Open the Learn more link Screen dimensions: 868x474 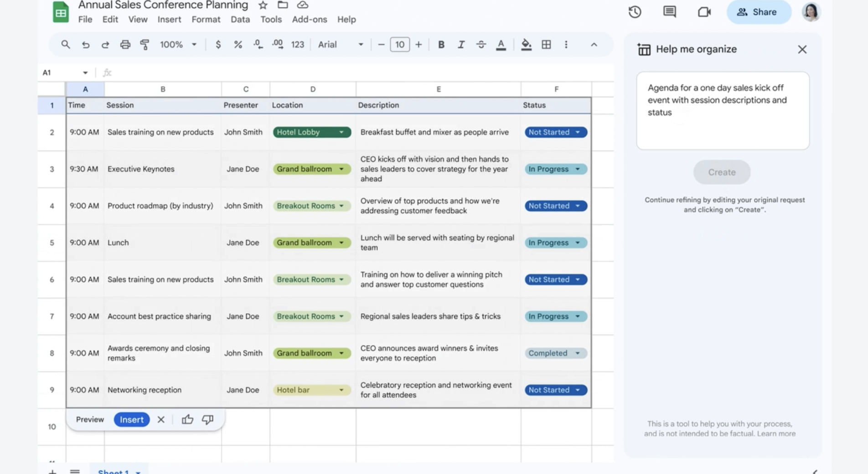(776, 434)
